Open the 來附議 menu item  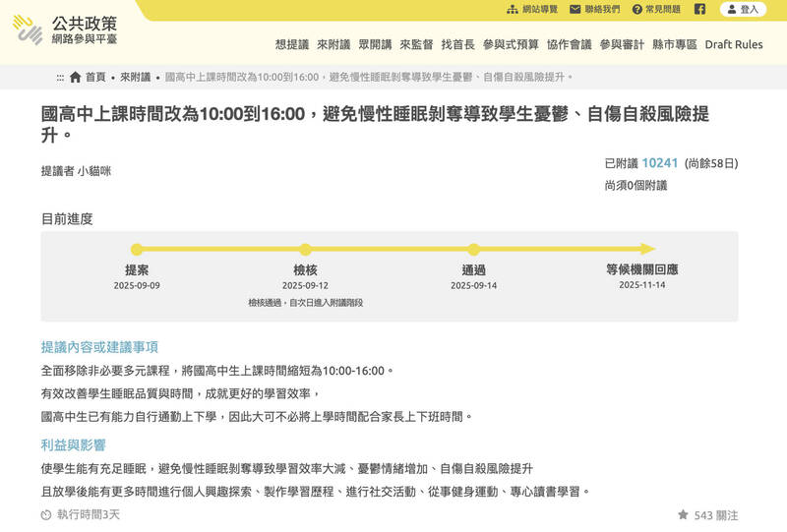coord(333,44)
